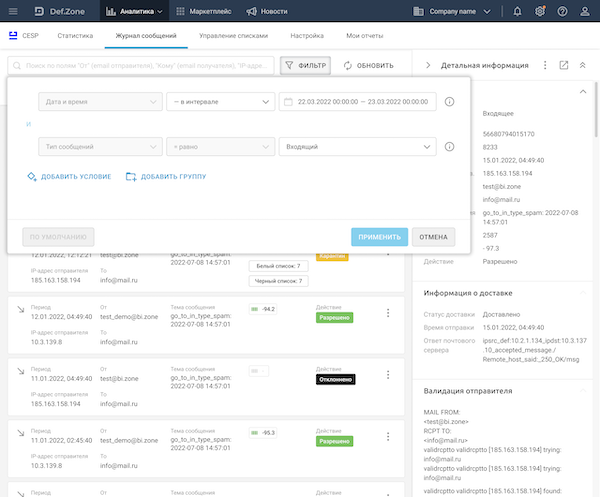
Task: Click the Доставлено delivery status value
Action: pos(501,314)
